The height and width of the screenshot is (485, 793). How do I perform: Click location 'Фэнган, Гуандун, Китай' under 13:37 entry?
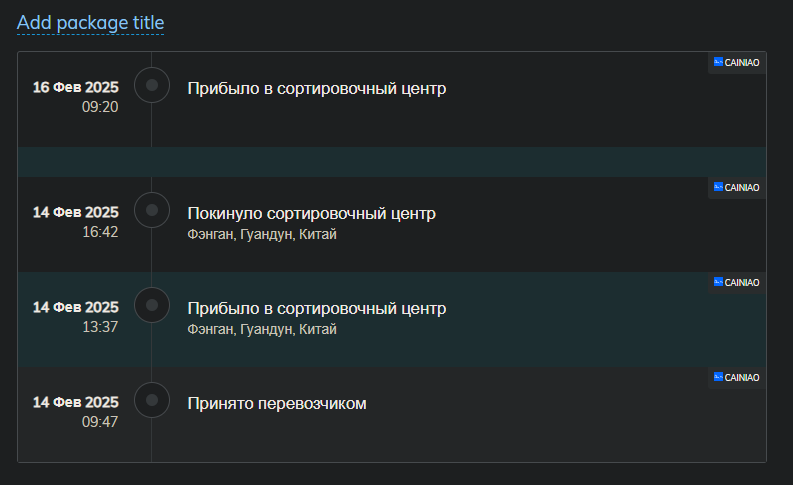coord(262,329)
